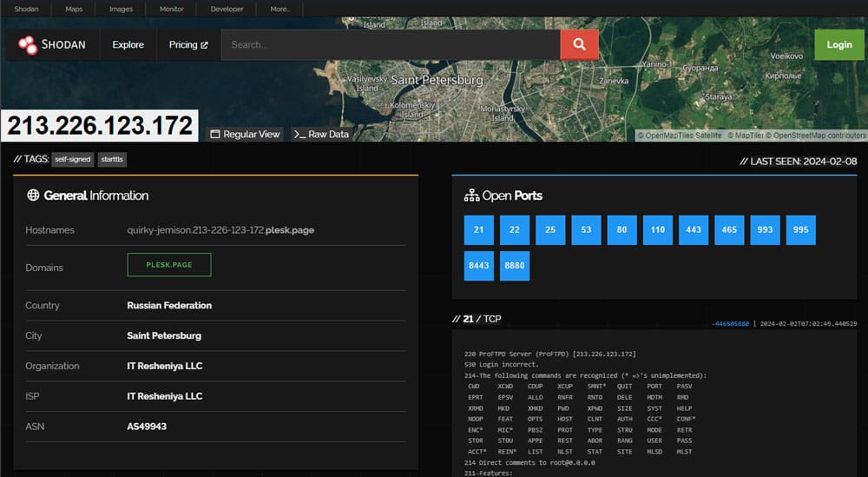Image resolution: width=868 pixels, height=477 pixels.
Task: Select the self-signed tag
Action: pyautogui.click(x=73, y=160)
